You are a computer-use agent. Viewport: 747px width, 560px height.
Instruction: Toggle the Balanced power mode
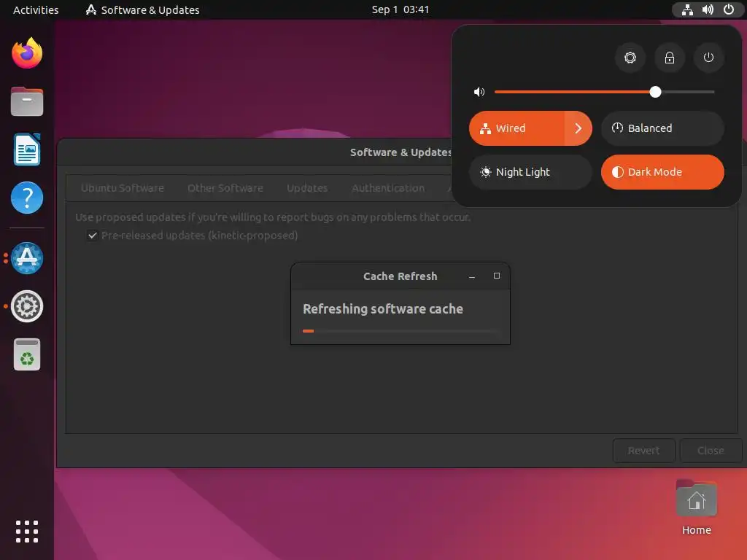pyautogui.click(x=662, y=128)
